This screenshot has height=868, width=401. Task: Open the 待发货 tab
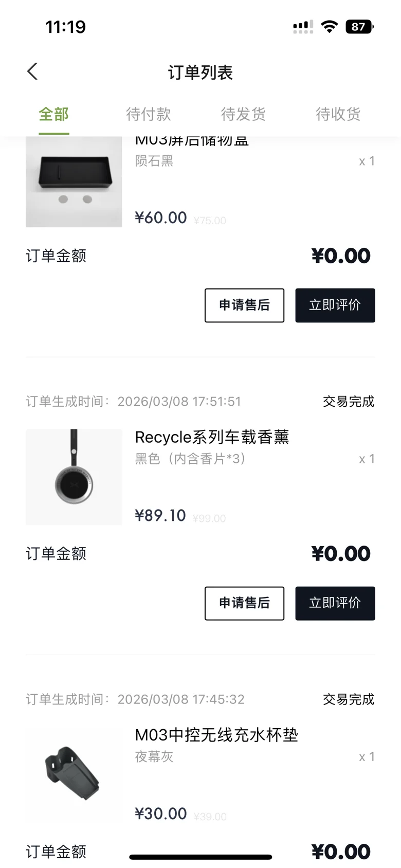pyautogui.click(x=243, y=114)
